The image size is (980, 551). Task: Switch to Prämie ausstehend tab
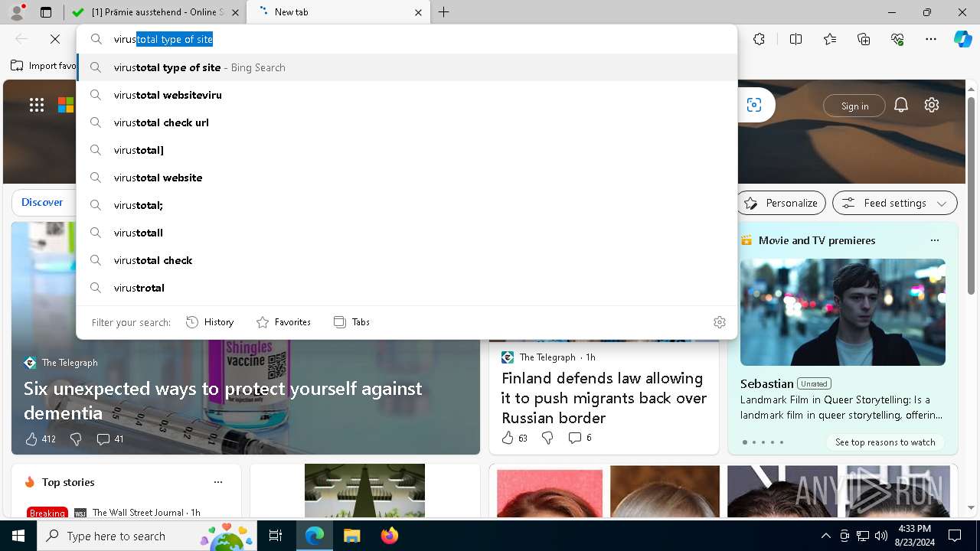click(x=155, y=12)
